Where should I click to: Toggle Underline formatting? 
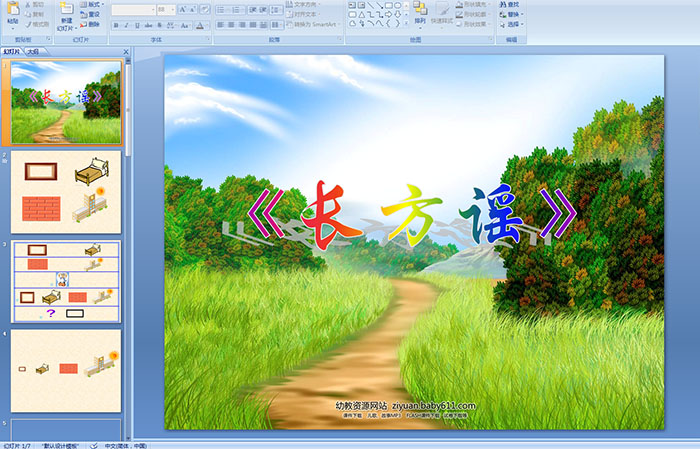(x=137, y=25)
